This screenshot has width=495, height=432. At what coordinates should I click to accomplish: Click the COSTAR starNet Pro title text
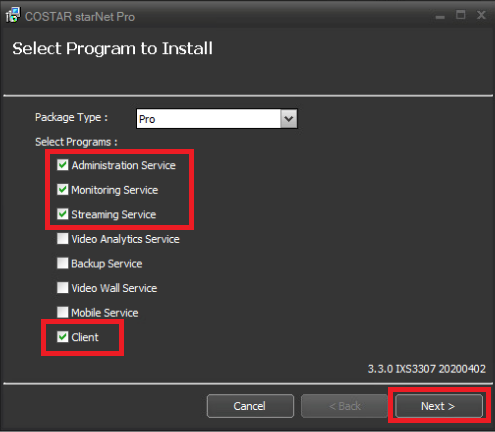click(x=80, y=17)
